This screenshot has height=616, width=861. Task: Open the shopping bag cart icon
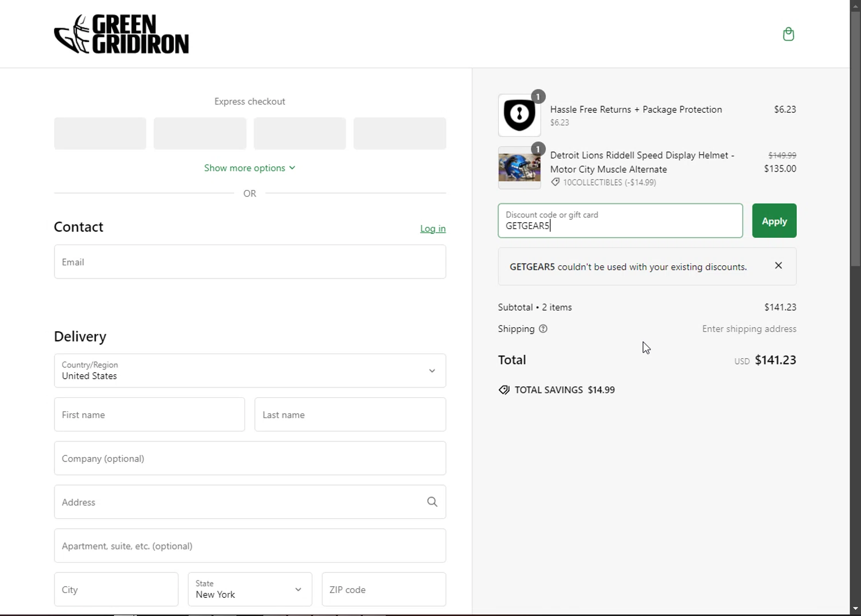[x=788, y=34]
